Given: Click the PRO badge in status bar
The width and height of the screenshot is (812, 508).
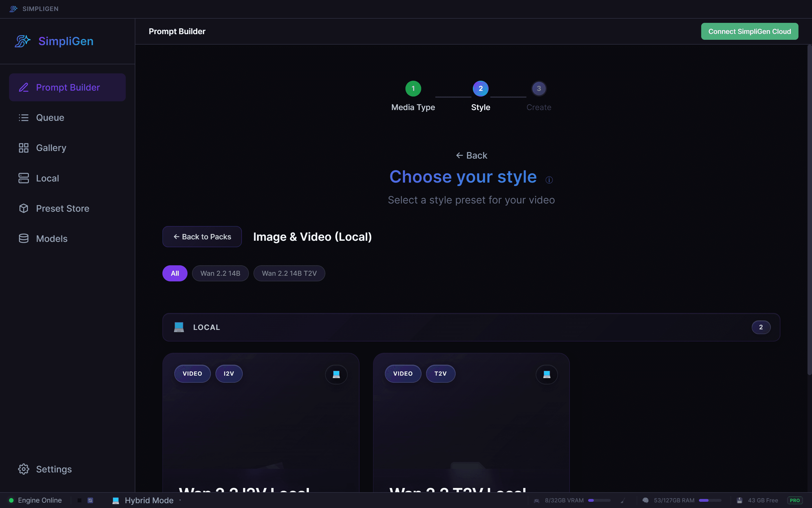Looking at the screenshot, I should (x=795, y=500).
